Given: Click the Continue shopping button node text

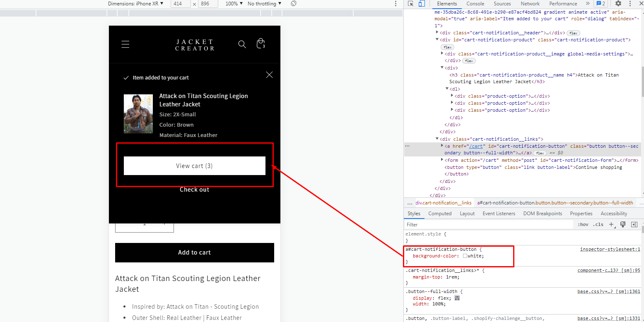Looking at the screenshot, I should click(x=598, y=167).
